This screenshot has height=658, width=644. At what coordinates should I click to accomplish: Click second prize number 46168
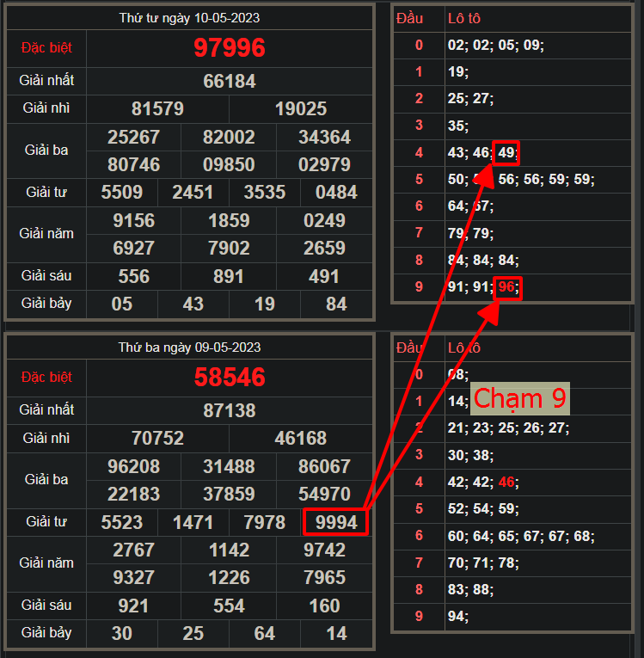pos(300,439)
